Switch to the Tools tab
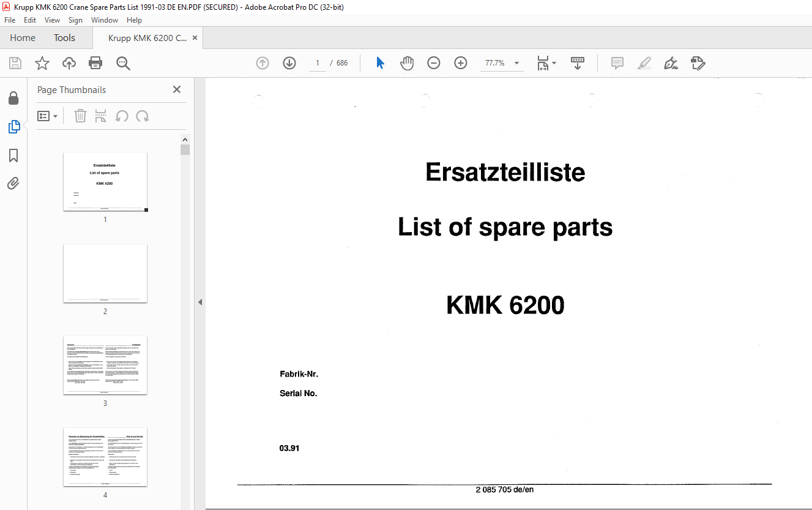This screenshot has width=812, height=510. [64, 38]
